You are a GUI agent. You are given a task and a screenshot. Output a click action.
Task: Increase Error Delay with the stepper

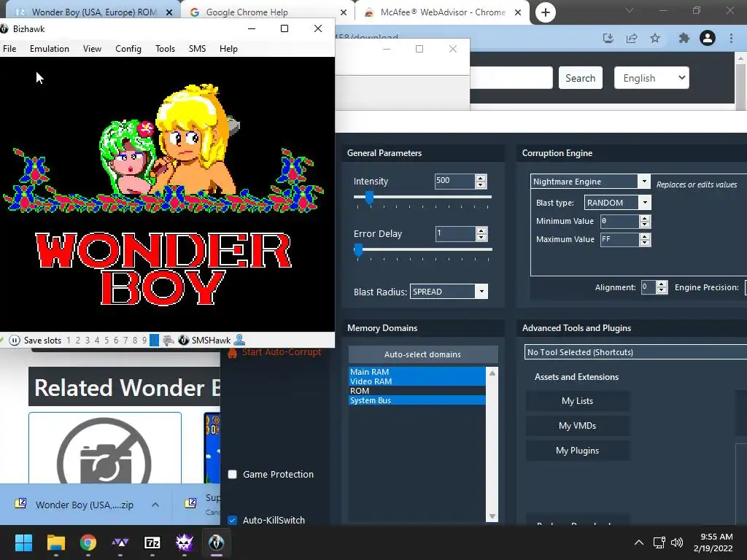point(481,230)
